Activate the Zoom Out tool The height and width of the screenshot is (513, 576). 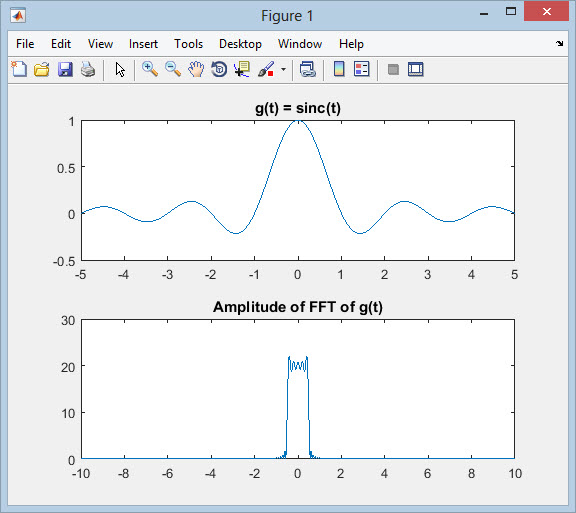173,69
